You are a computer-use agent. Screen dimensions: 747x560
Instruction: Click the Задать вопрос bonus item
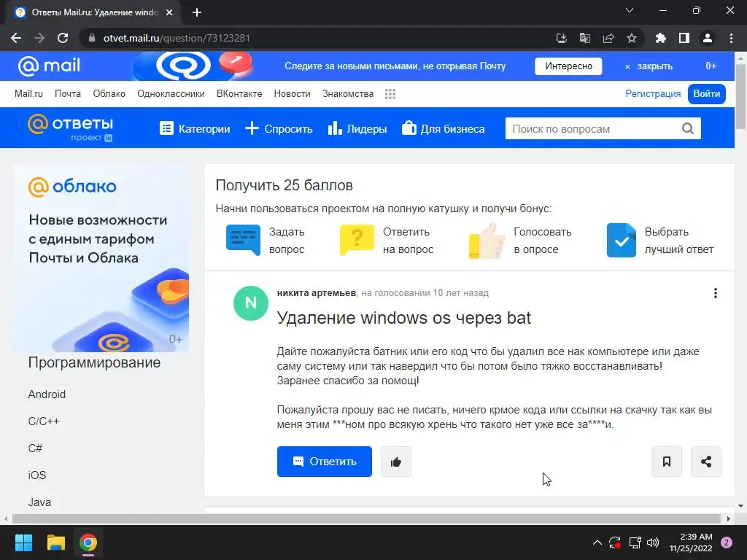coord(266,241)
